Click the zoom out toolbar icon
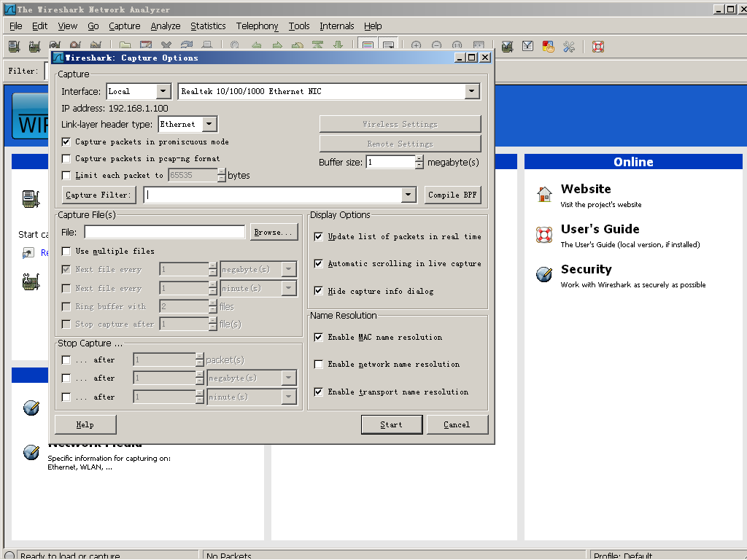 [x=436, y=46]
